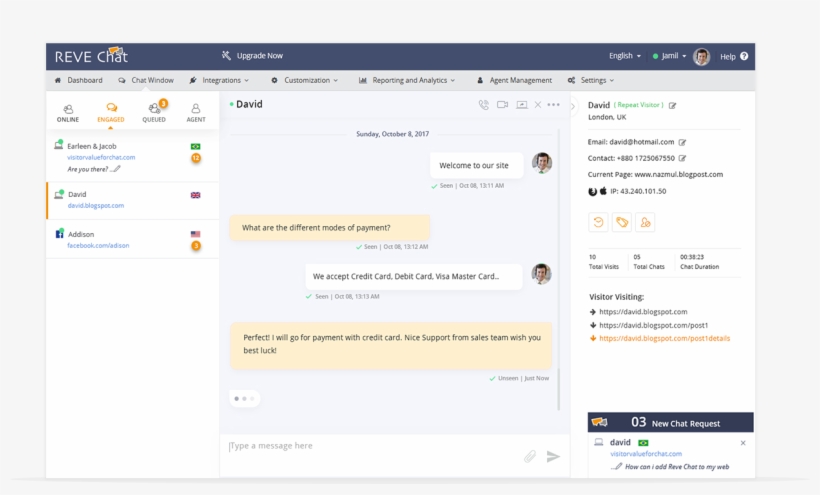Expand the Customization menu
Screen dimensions: 820x495
tap(304, 80)
